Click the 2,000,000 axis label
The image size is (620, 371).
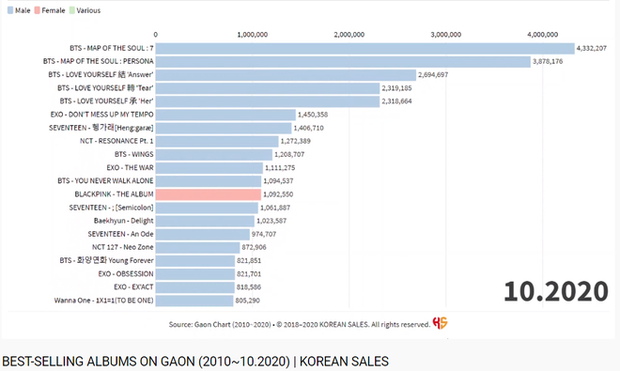(349, 35)
